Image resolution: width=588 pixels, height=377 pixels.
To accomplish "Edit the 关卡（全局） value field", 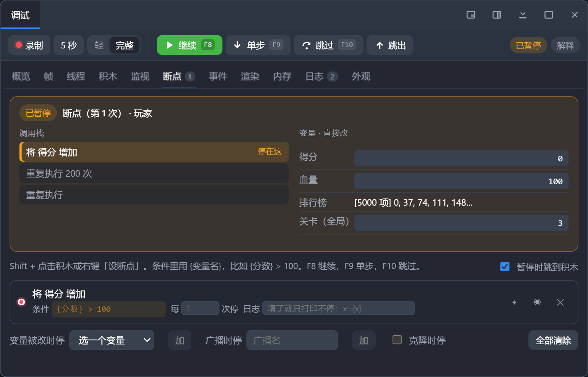I will coord(461,222).
